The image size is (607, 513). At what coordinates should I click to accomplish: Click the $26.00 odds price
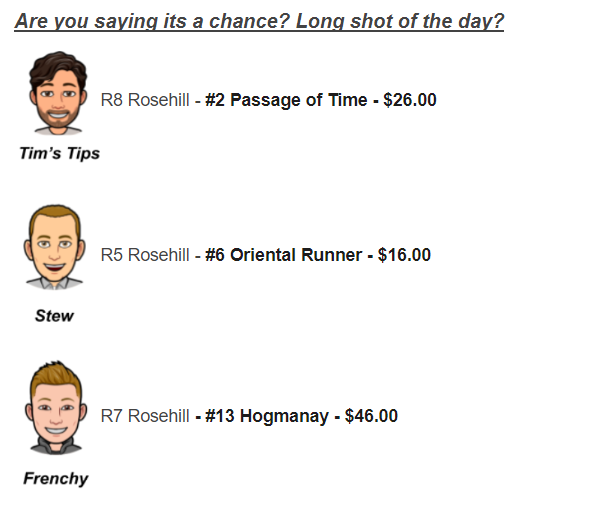coord(410,100)
